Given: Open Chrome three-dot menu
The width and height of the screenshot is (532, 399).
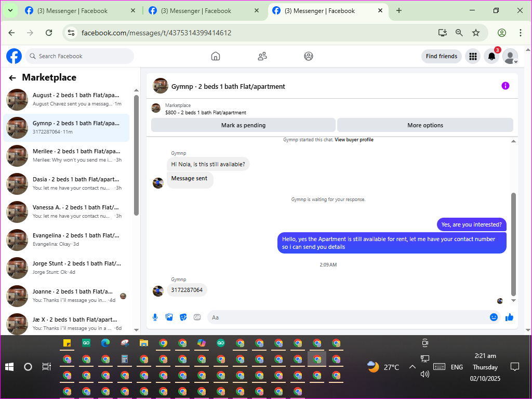Looking at the screenshot, I should click(520, 33).
